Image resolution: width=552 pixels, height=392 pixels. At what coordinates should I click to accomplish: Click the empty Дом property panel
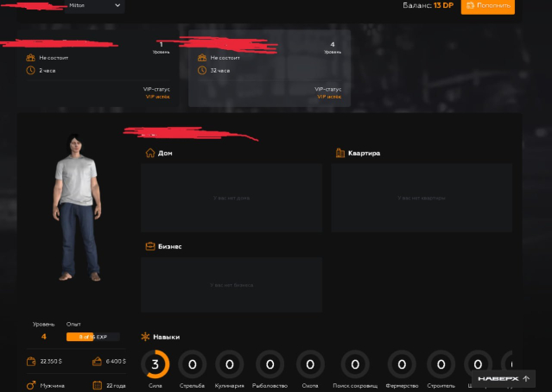(x=231, y=198)
